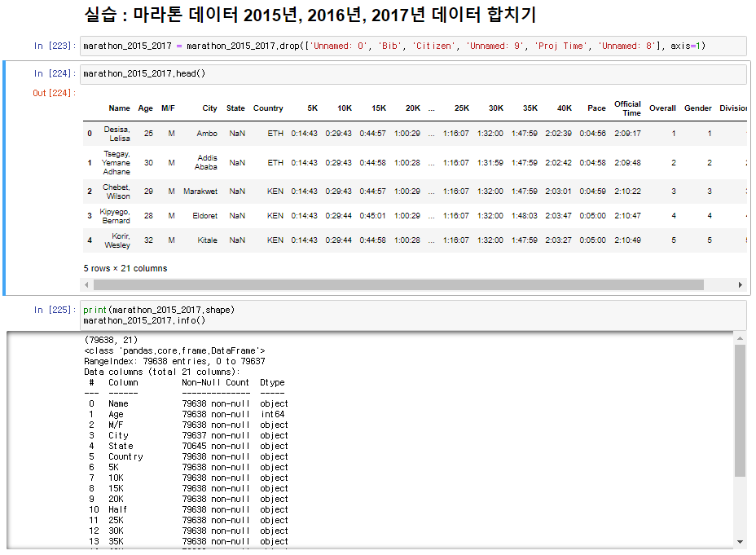Viewport: 756px width, 555px height.
Task: Click the city cell 'Kitale'
Action: pyautogui.click(x=207, y=240)
